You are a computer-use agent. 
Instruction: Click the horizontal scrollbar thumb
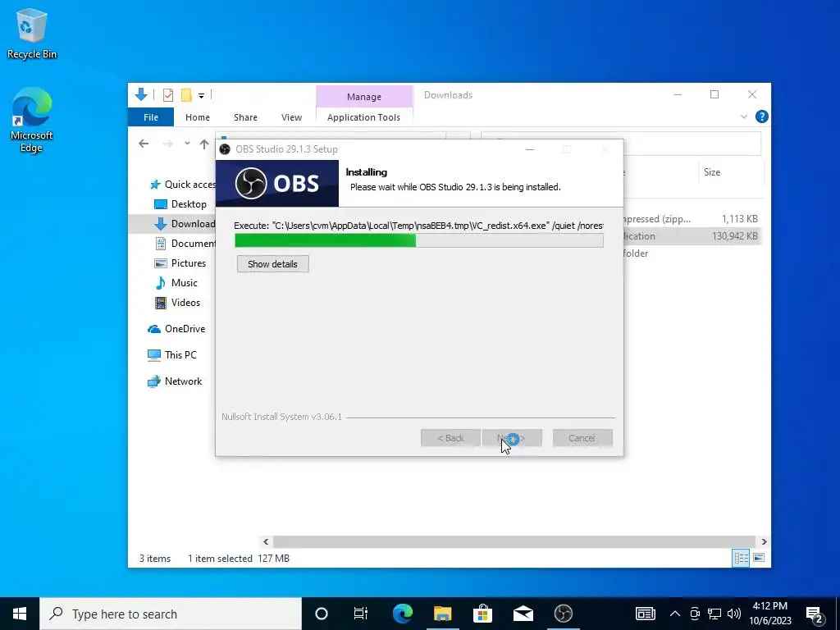click(x=514, y=541)
